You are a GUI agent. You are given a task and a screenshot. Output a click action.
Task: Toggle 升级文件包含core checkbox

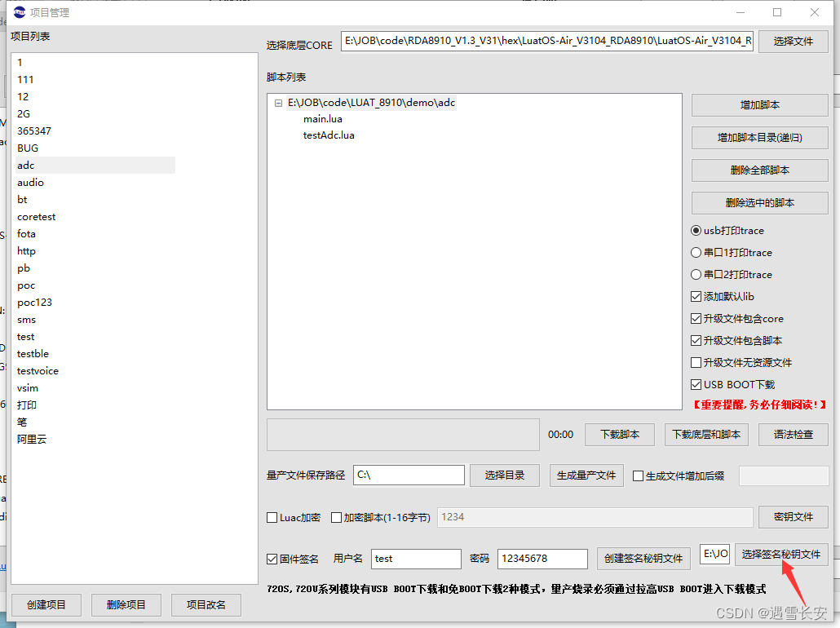click(x=696, y=318)
